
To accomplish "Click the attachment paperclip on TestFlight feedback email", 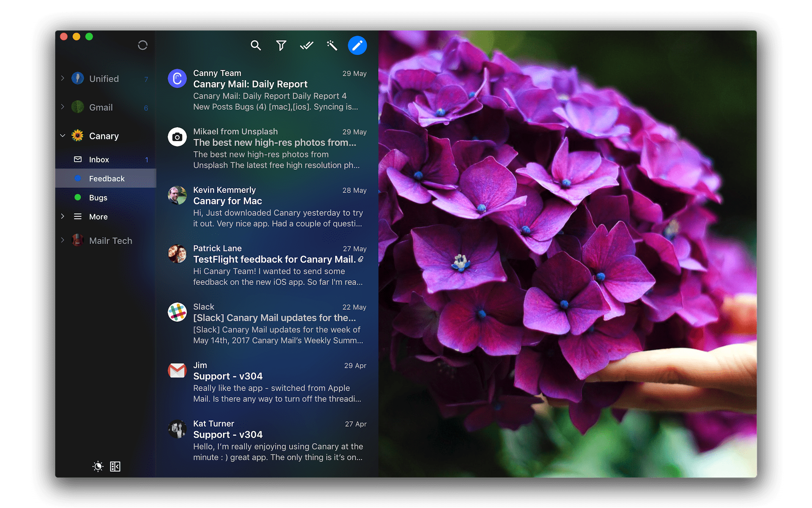I will [x=361, y=259].
